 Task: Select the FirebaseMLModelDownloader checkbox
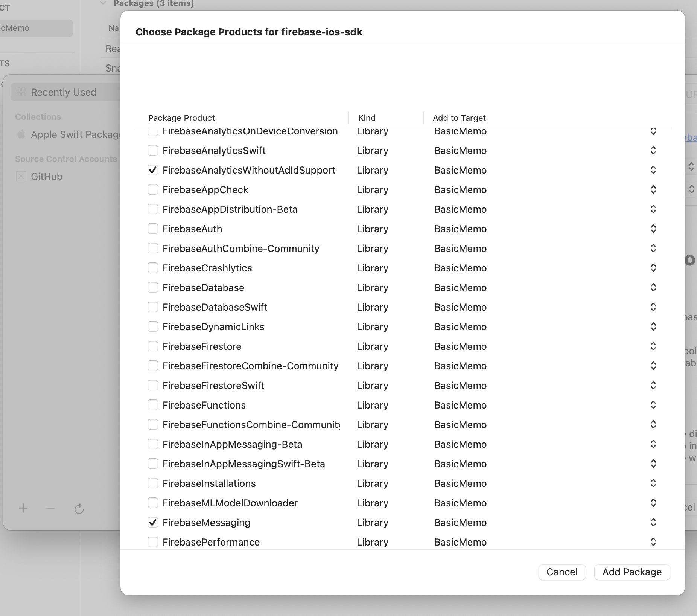[x=153, y=503]
